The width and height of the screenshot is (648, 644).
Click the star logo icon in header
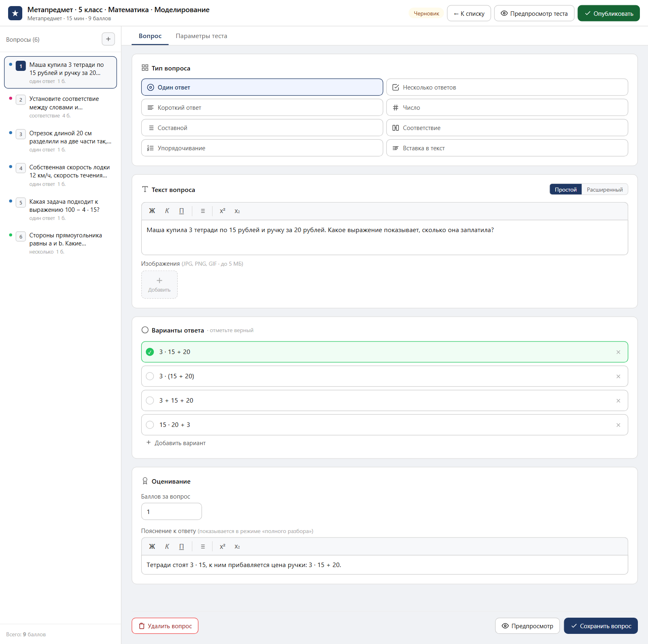pyautogui.click(x=15, y=13)
